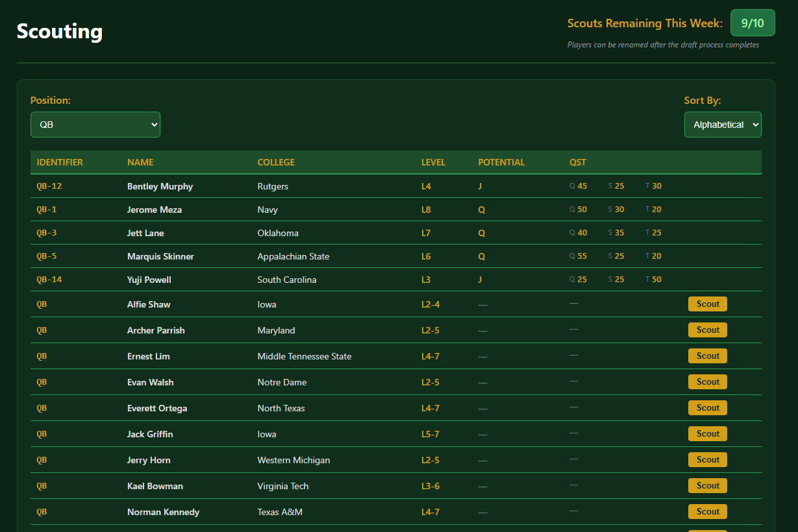The width and height of the screenshot is (798, 532).
Task: Hit Scout for Jerry Horn
Action: click(707, 460)
